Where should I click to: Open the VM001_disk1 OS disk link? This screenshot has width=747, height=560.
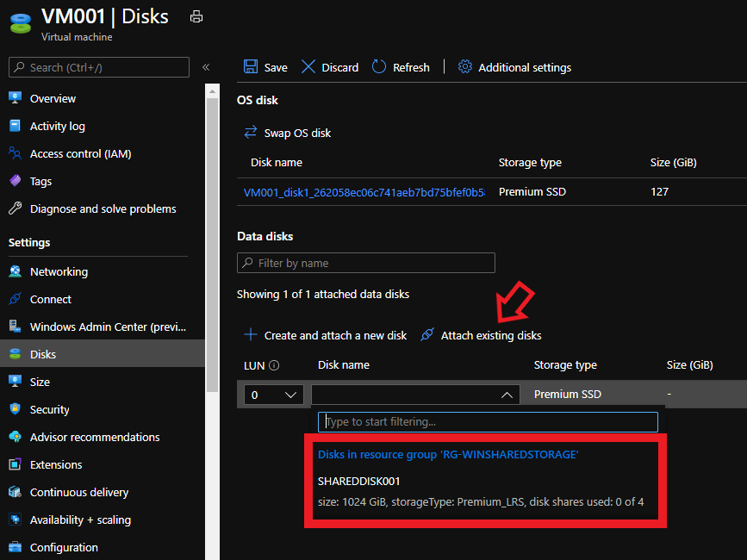pyautogui.click(x=360, y=191)
